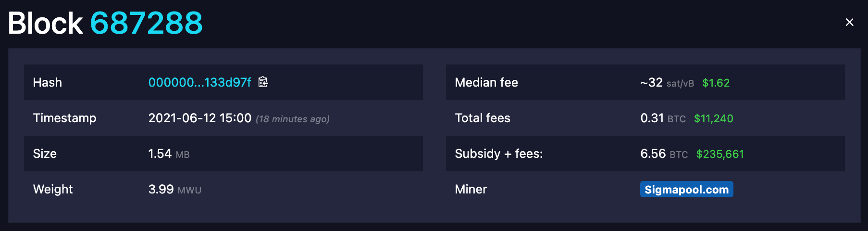Click the Hash row label
The height and width of the screenshot is (231, 868).
(x=47, y=82)
